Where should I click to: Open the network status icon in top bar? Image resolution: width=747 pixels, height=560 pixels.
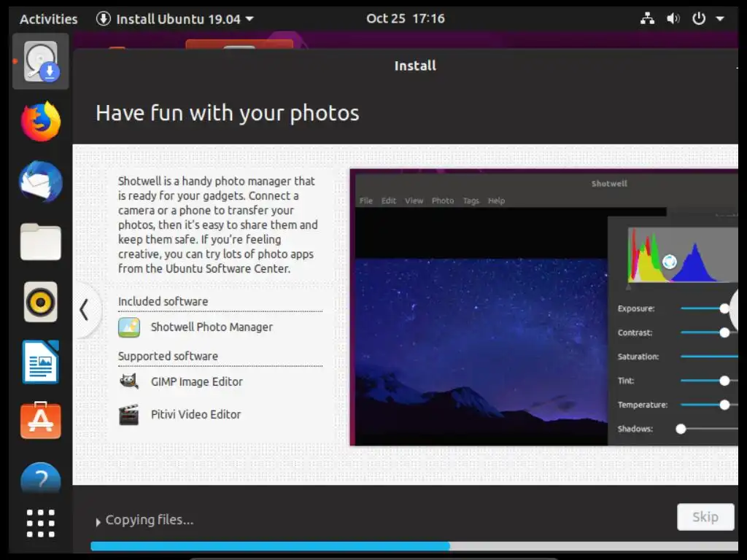pos(647,18)
